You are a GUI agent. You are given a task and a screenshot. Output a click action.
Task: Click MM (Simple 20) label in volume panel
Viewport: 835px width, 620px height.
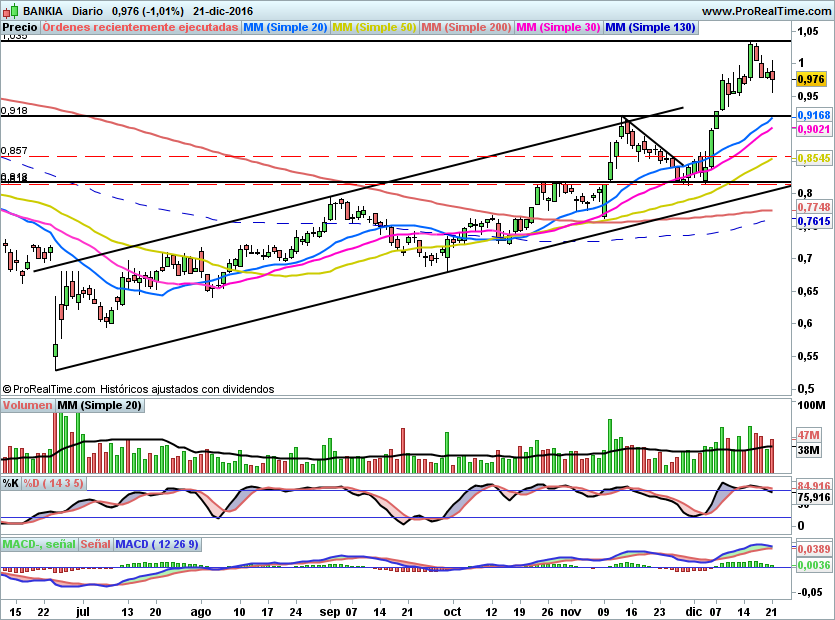coord(100,405)
